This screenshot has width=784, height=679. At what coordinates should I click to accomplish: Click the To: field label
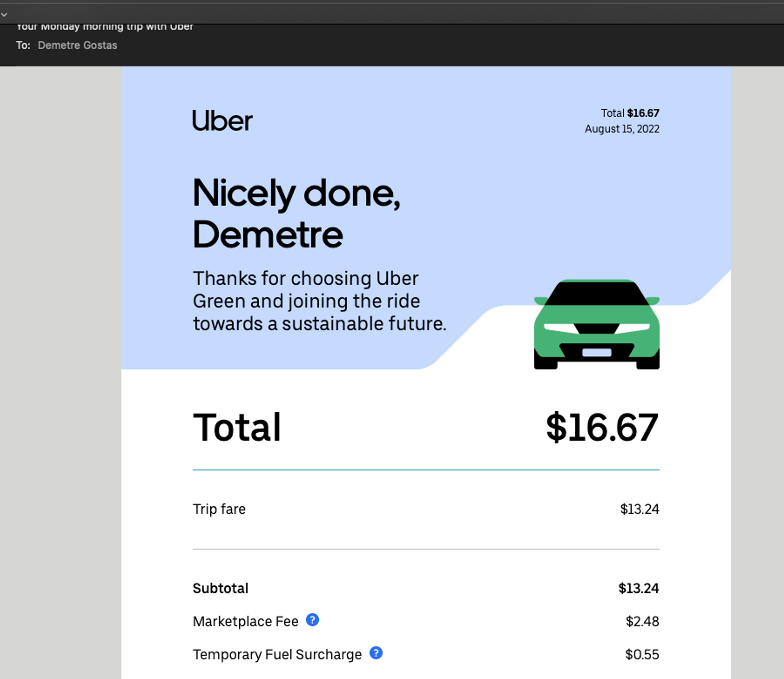tap(23, 45)
